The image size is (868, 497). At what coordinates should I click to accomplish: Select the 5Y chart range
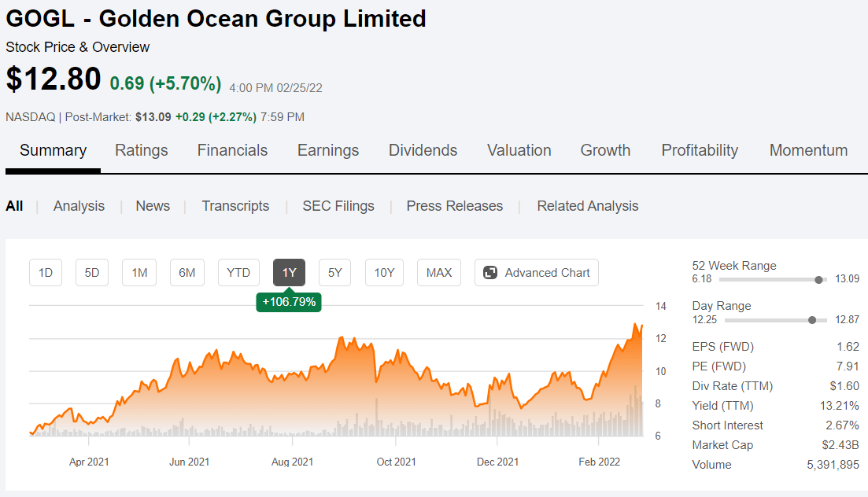coord(335,273)
